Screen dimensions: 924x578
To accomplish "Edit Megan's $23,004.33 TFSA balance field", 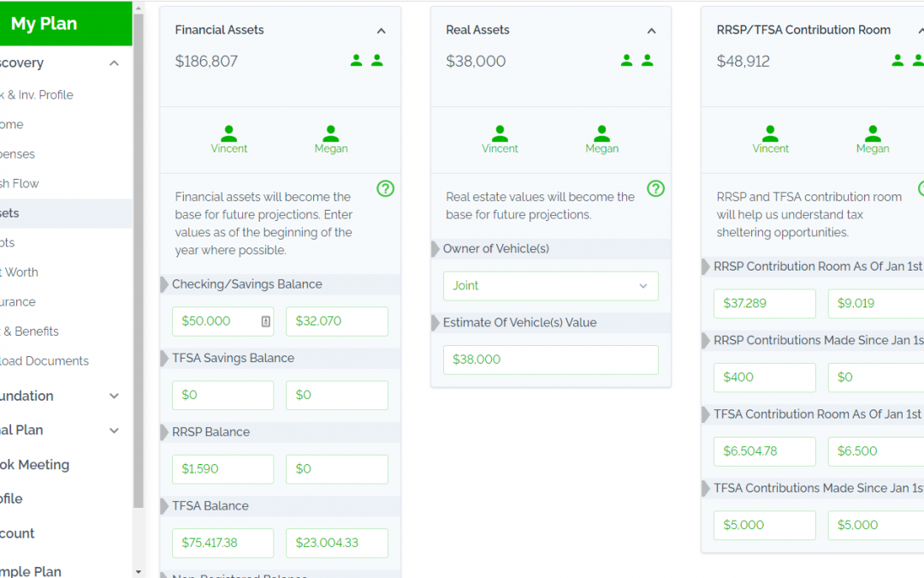I will click(x=336, y=543).
